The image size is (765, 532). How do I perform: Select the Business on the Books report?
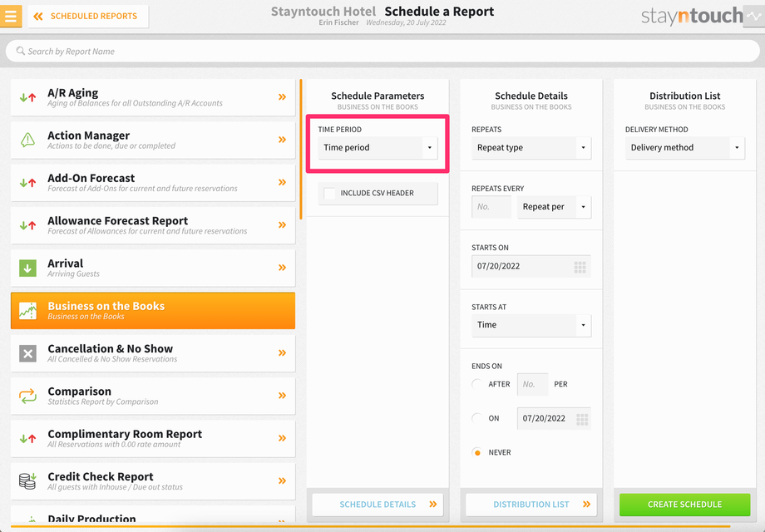pos(153,311)
